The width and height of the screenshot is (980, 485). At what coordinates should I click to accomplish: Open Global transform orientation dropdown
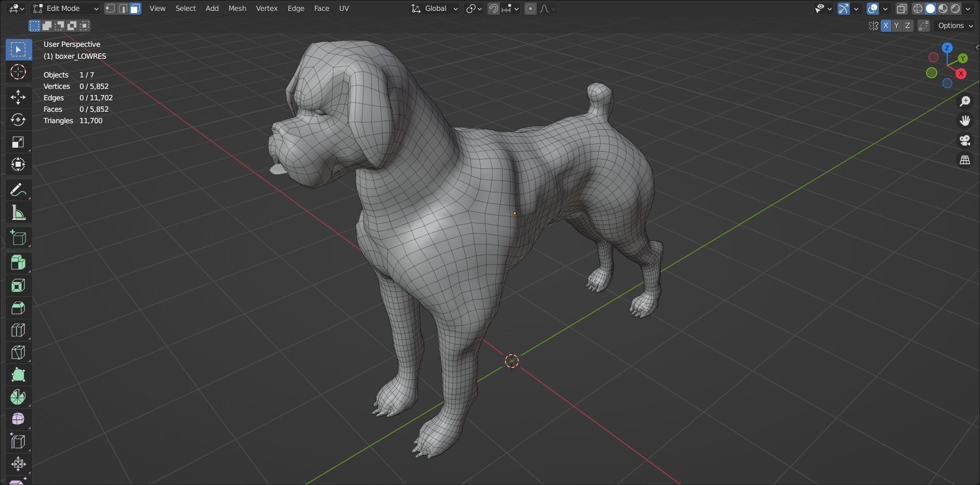click(x=435, y=8)
